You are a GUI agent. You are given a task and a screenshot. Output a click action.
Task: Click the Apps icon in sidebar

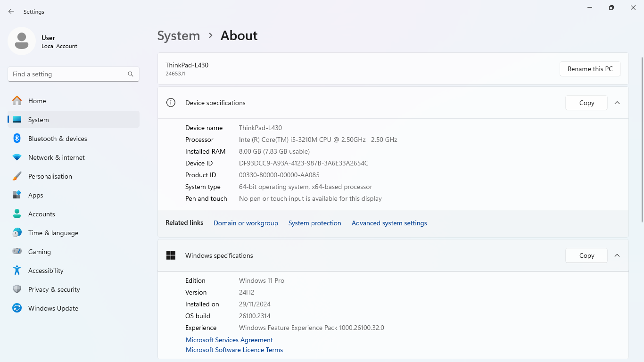pos(17,195)
